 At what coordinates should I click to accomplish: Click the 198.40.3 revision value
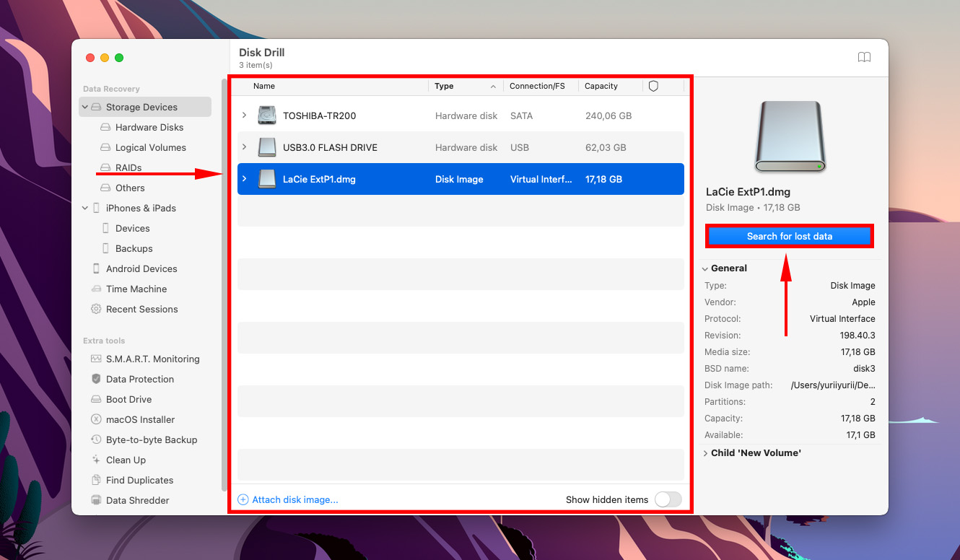coord(858,336)
